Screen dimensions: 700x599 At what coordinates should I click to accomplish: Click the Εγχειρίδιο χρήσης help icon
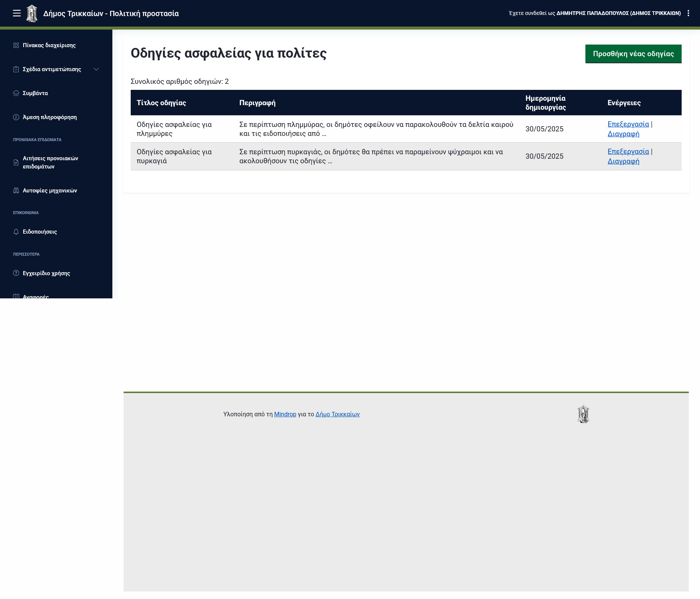click(x=16, y=273)
